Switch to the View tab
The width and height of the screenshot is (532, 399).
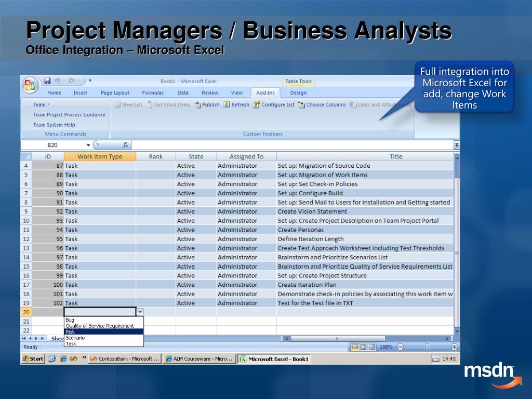(x=237, y=92)
